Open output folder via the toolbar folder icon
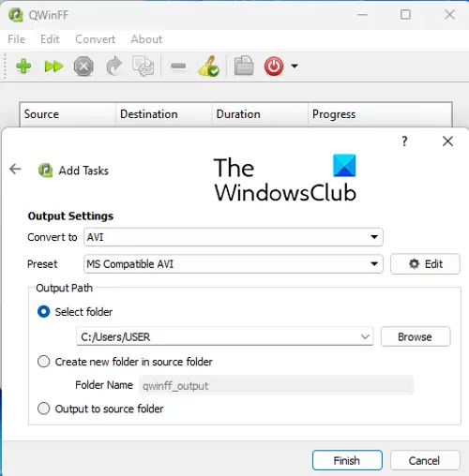Image resolution: width=469 pixels, height=476 pixels. click(x=244, y=66)
